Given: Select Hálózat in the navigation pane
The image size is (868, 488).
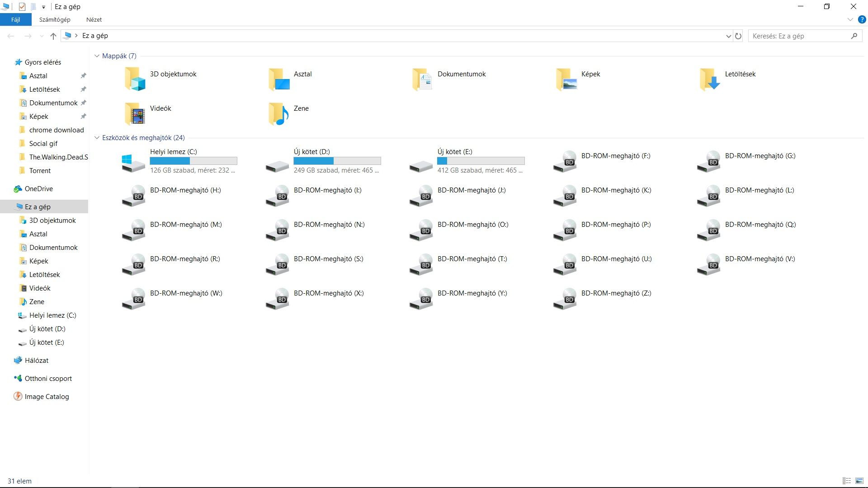Looking at the screenshot, I should click(36, 361).
